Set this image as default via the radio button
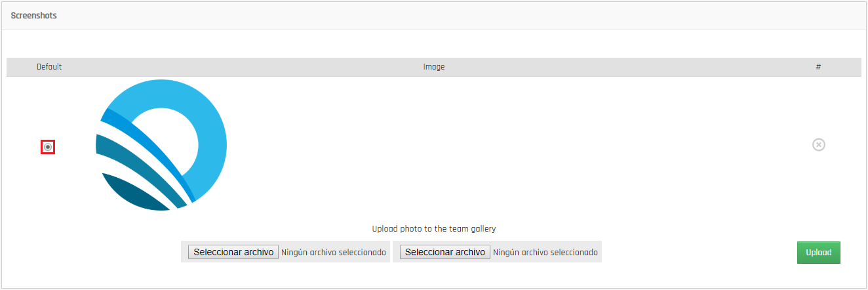Screen dimensions: 868x290 click(x=48, y=147)
